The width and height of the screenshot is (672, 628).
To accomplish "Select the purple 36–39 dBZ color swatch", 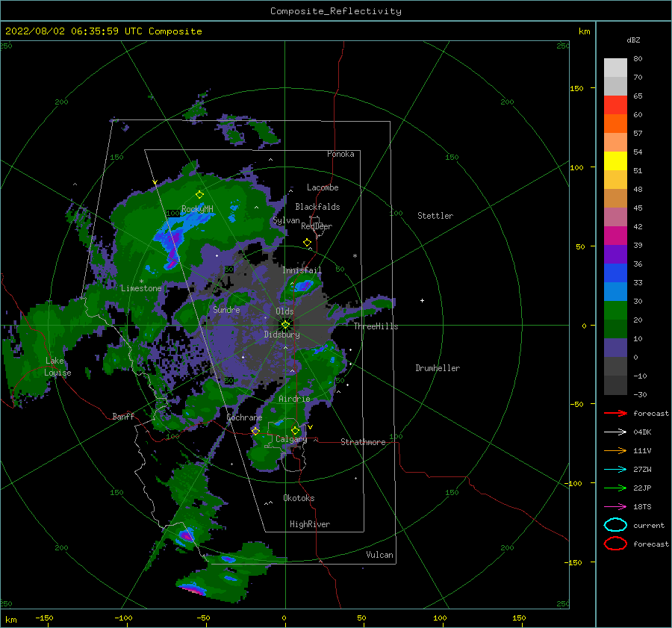I will tap(615, 255).
